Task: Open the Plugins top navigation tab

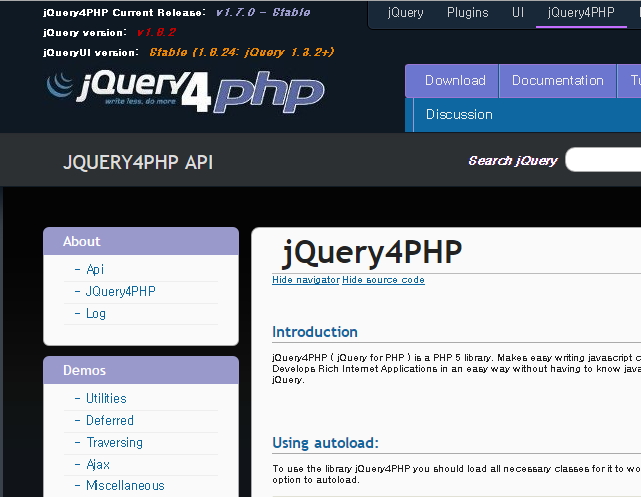Action: [468, 13]
